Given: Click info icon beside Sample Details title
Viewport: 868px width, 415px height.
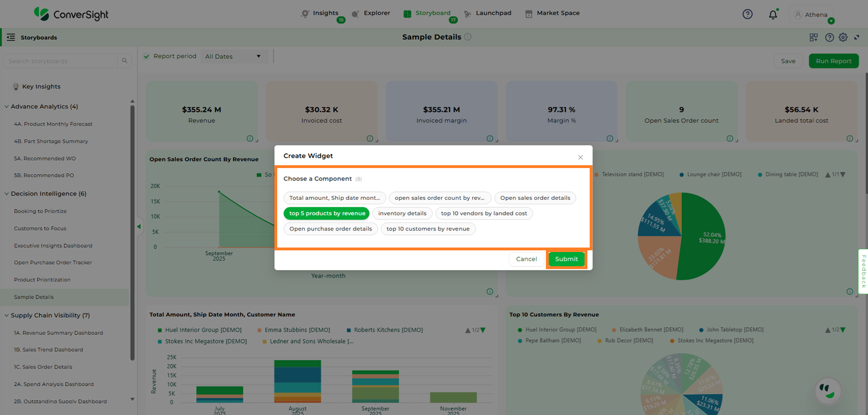Looking at the screenshot, I should coord(468,37).
